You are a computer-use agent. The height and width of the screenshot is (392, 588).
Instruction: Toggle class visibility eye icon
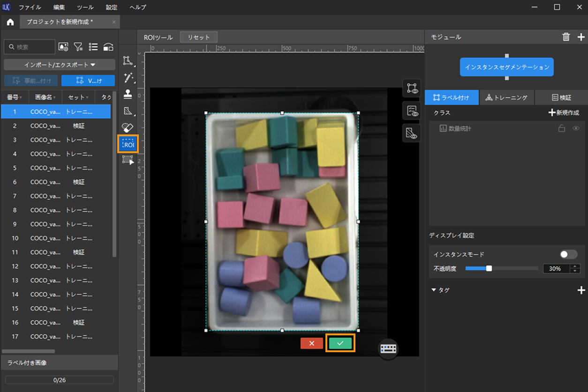tap(576, 128)
